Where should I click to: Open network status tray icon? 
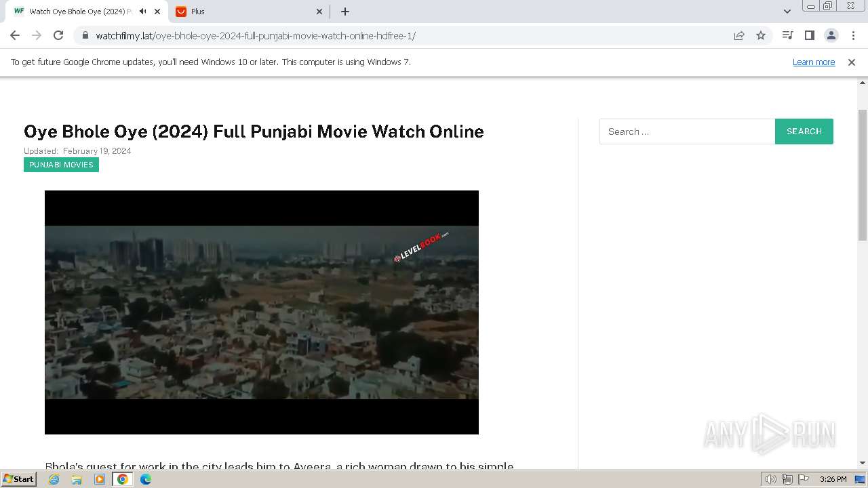tap(787, 479)
